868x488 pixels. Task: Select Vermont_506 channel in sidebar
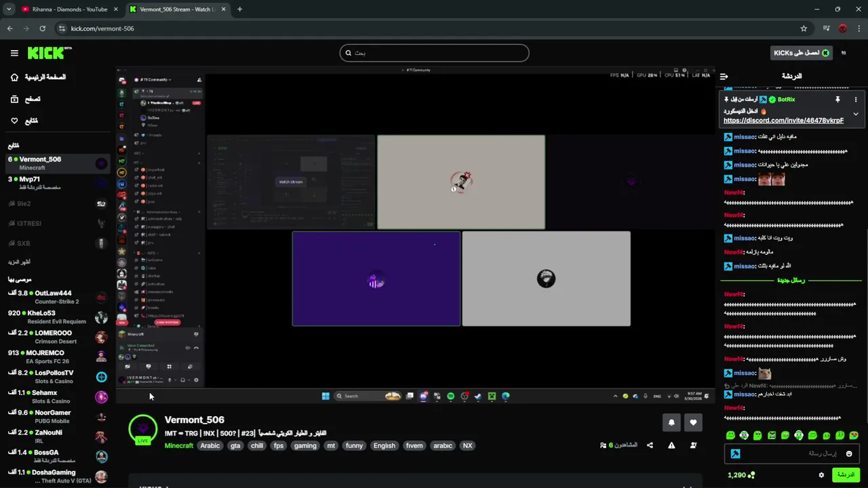[x=57, y=163]
